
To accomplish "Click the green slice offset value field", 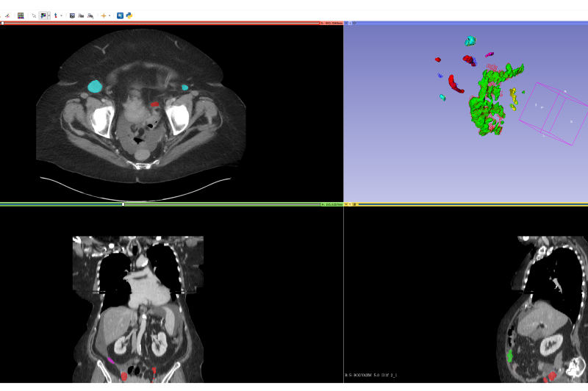I will tap(332, 204).
